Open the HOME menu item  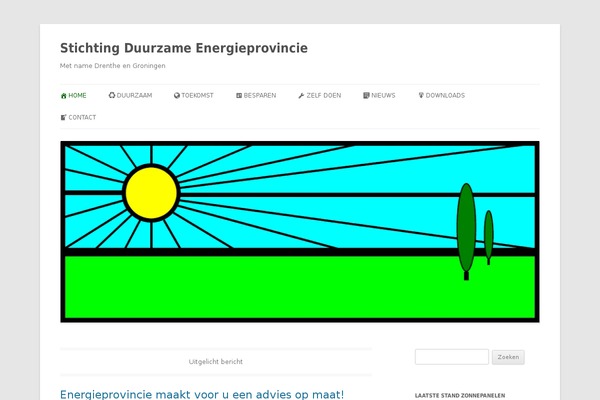click(73, 96)
